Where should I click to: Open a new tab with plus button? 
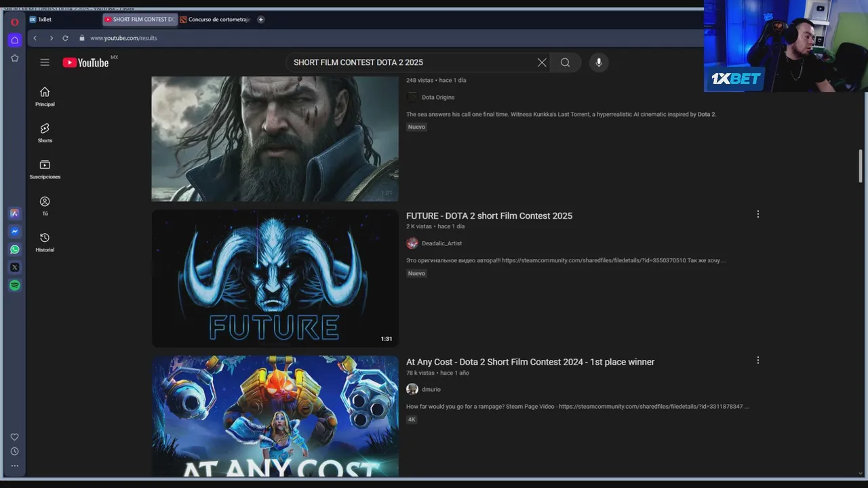(260, 20)
